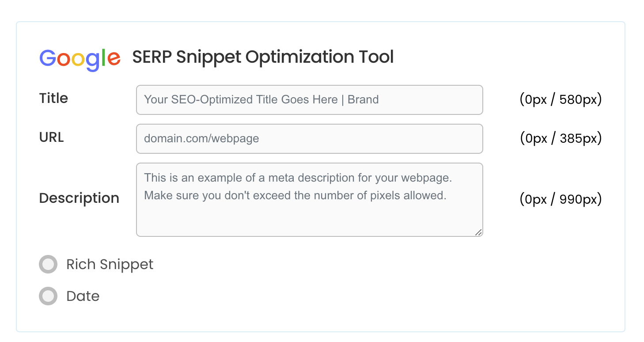
Task: Click the yellow letter o in Google logo
Action: pos(78,60)
